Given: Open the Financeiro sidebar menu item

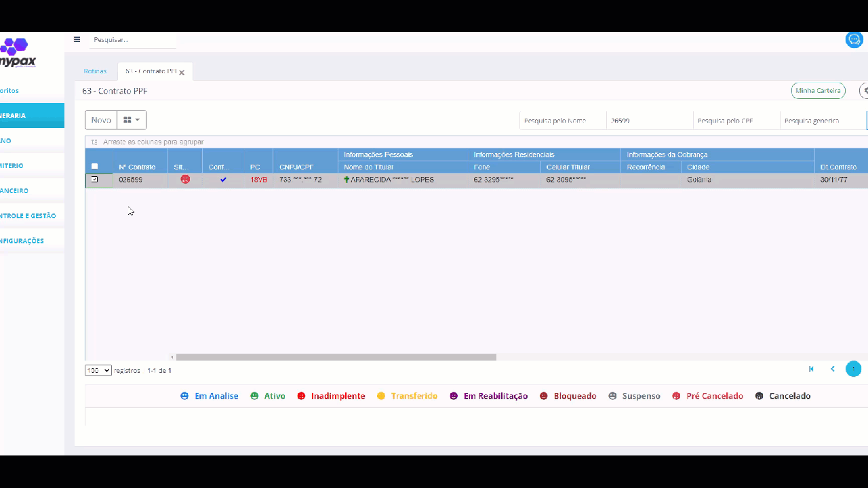Looking at the screenshot, I should (x=32, y=190).
